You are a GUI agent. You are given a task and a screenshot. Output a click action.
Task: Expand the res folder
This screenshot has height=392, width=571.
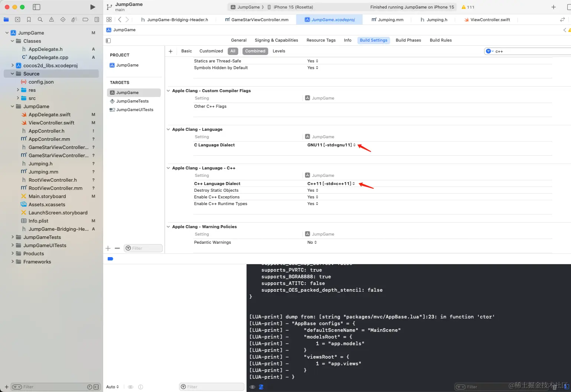click(18, 90)
